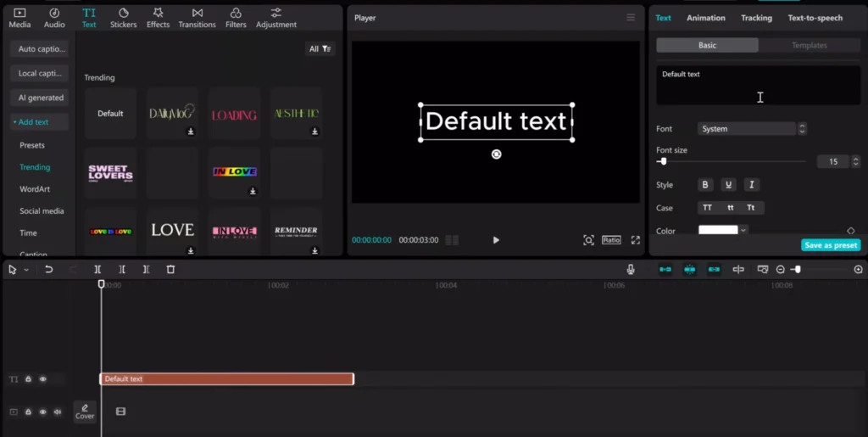Open the All filter dropdown
Image resolution: width=868 pixels, height=437 pixels.
(320, 48)
